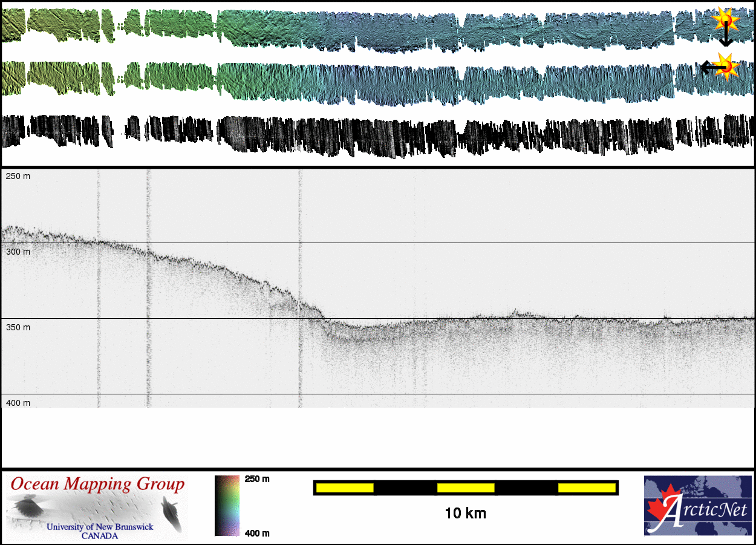This screenshot has width=756, height=545.
Task: Click the top sun illumination icon
Action: 725,21
